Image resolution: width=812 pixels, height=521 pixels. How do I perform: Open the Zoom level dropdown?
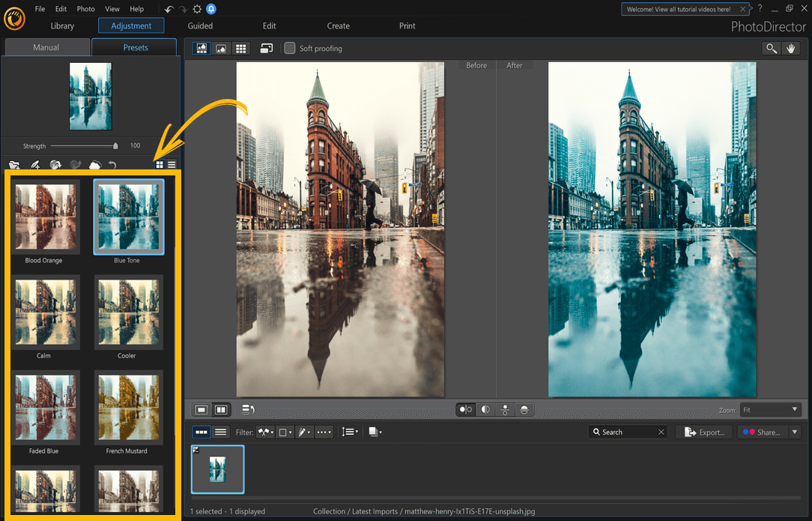tap(771, 410)
